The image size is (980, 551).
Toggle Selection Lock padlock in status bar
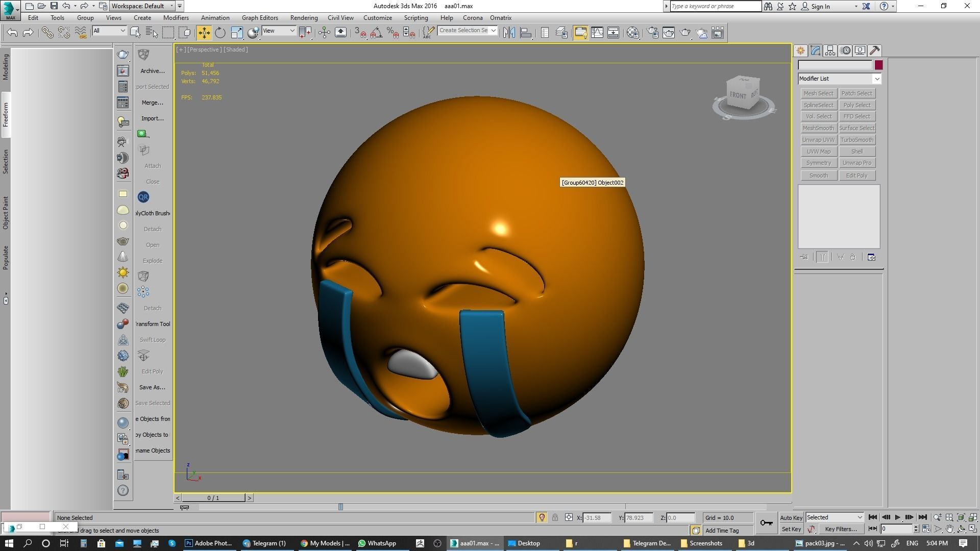[555, 518]
